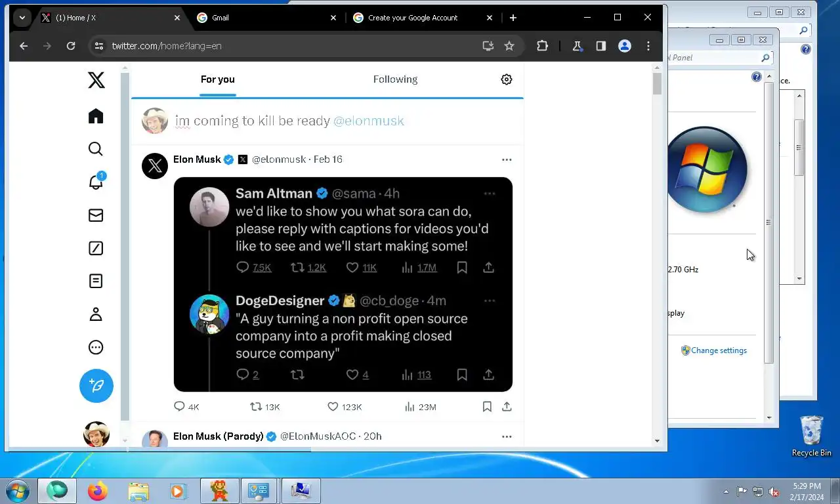
Task: Open Windows Explorer folder in taskbar
Action: [138, 491]
